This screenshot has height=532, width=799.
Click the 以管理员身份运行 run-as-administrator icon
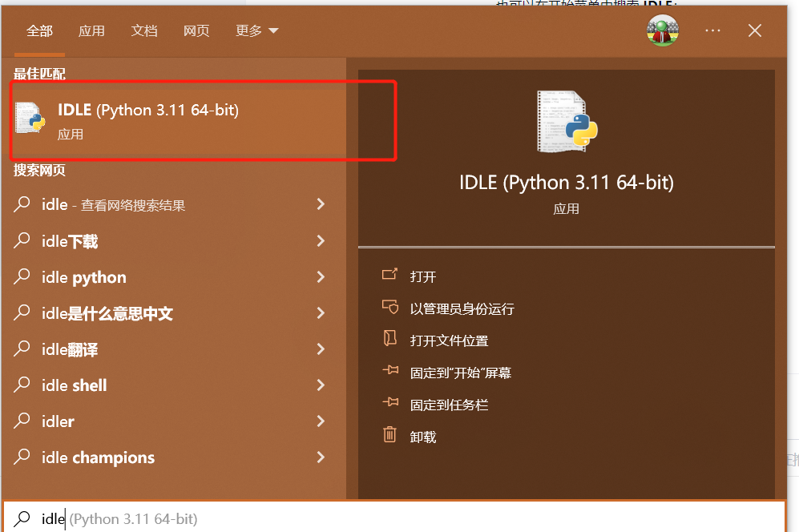(x=389, y=308)
